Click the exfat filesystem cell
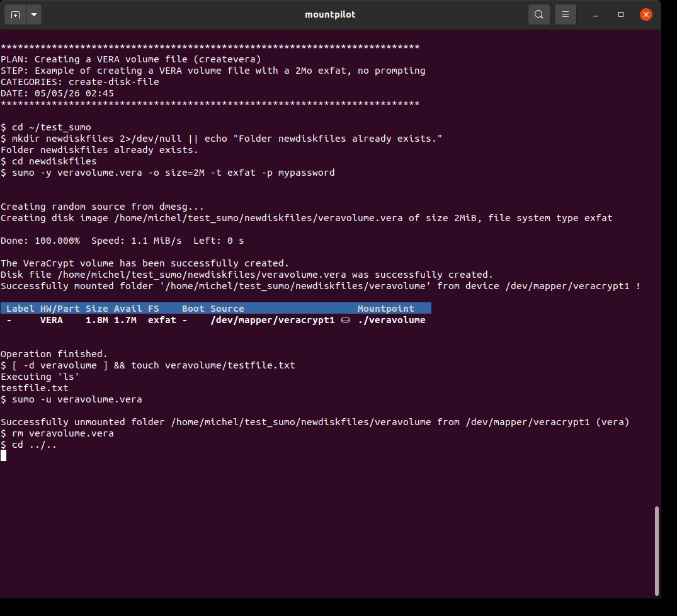This screenshot has width=677, height=616. pyautogui.click(x=162, y=321)
